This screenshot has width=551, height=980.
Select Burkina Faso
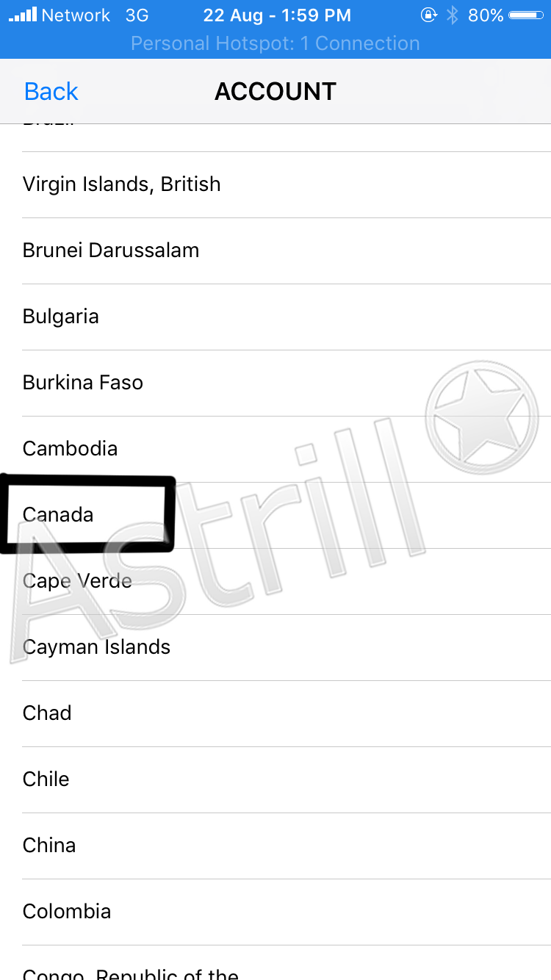(x=275, y=383)
